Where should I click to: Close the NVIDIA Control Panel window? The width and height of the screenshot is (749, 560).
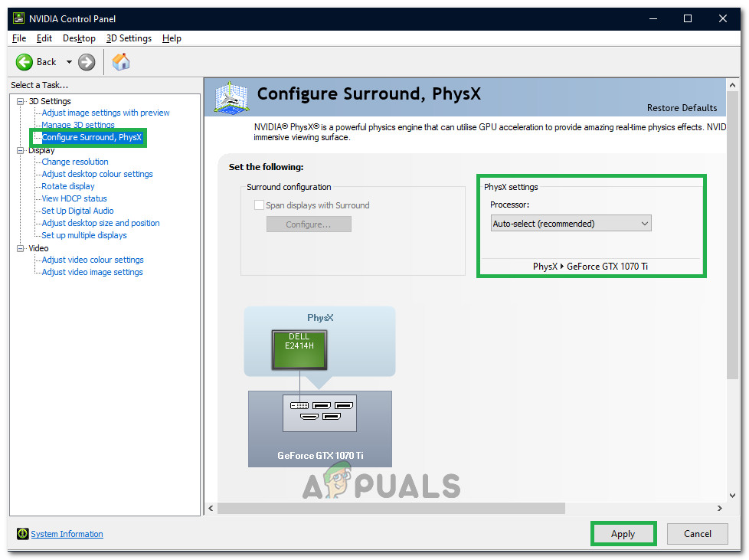[x=723, y=18]
